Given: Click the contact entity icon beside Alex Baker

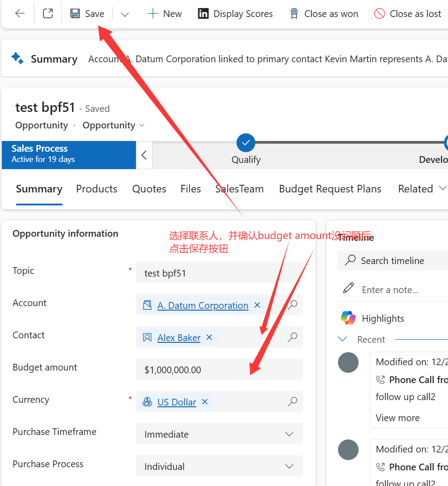Looking at the screenshot, I should (x=148, y=337).
